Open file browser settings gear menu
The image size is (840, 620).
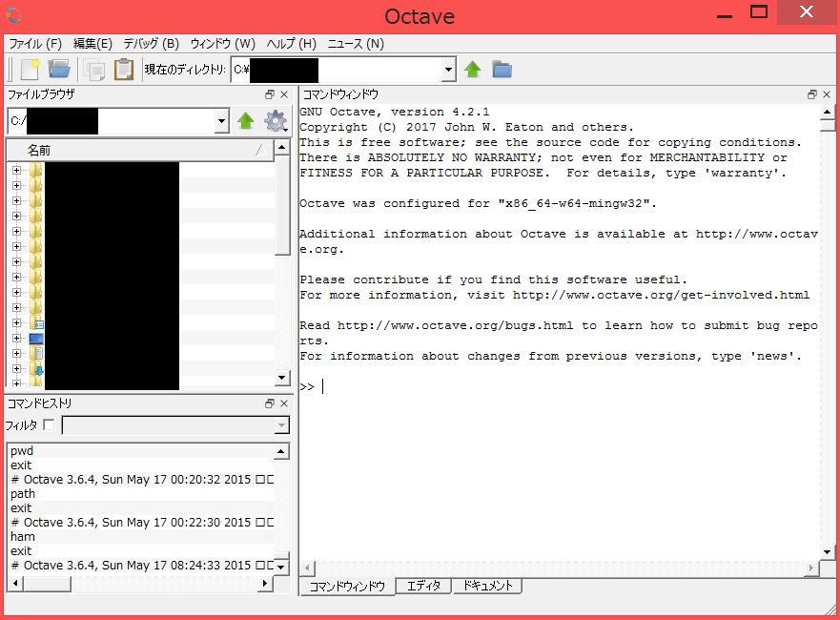[x=276, y=121]
